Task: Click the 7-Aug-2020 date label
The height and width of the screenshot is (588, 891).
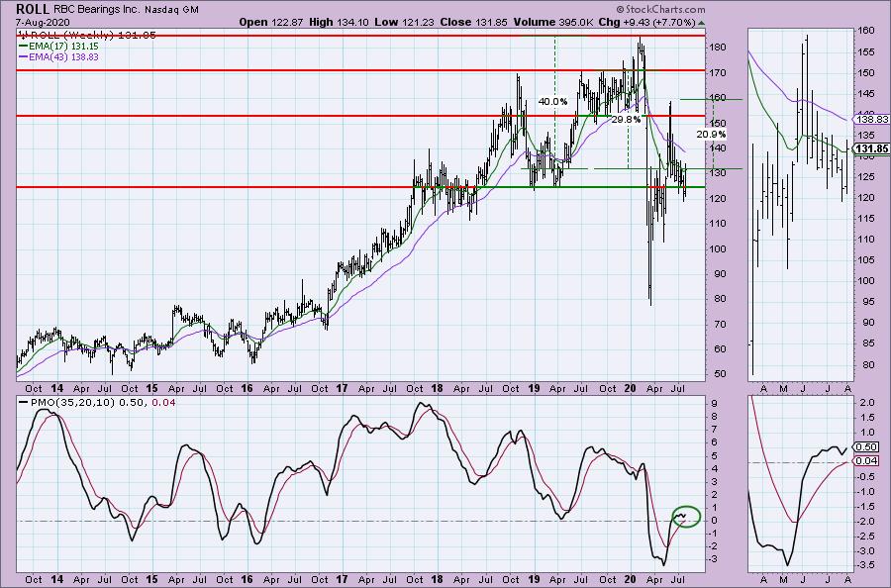Action: click(x=41, y=23)
